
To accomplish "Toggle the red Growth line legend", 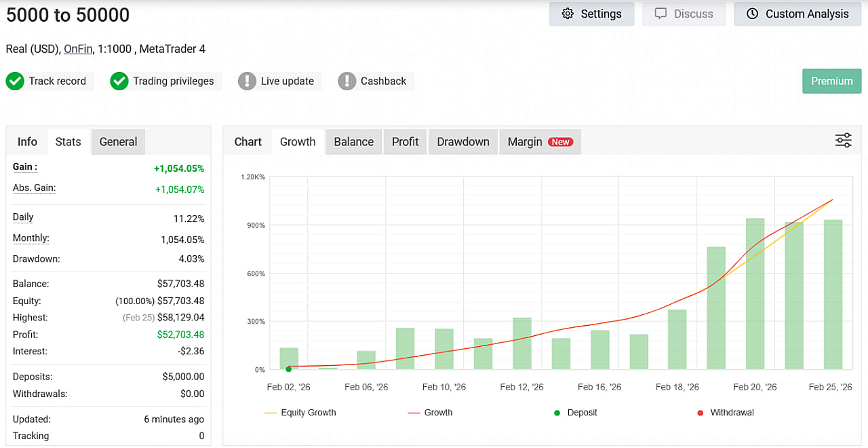I will [430, 413].
